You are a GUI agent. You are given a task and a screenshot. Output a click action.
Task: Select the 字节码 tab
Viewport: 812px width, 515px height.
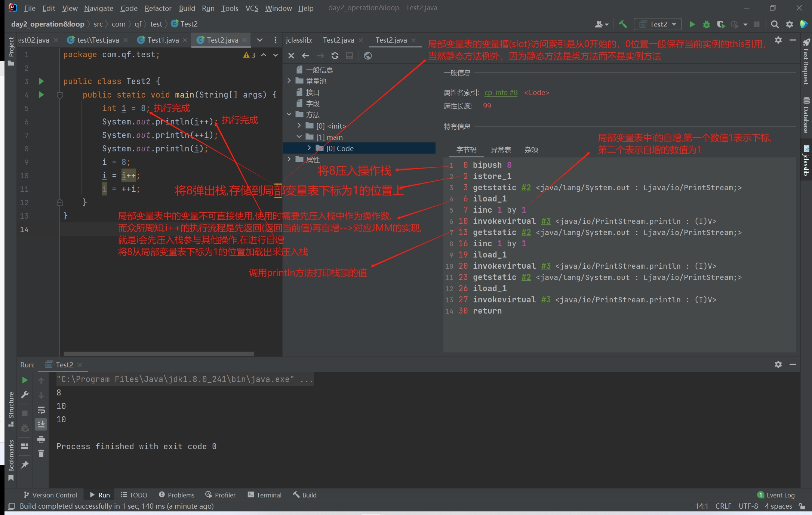click(x=466, y=150)
